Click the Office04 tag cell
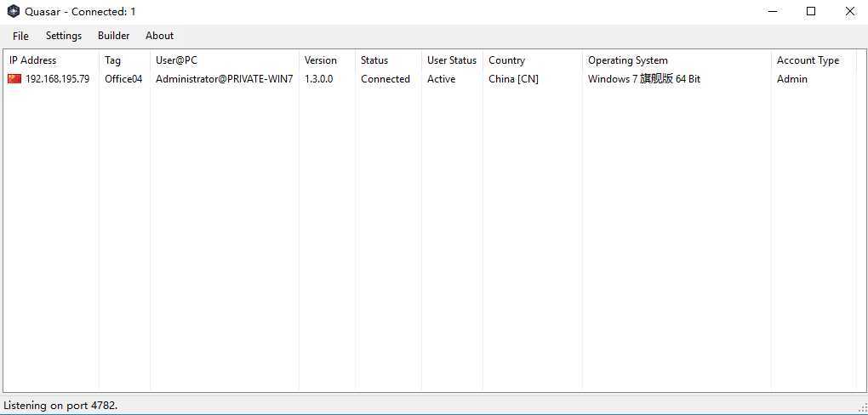 pos(123,79)
